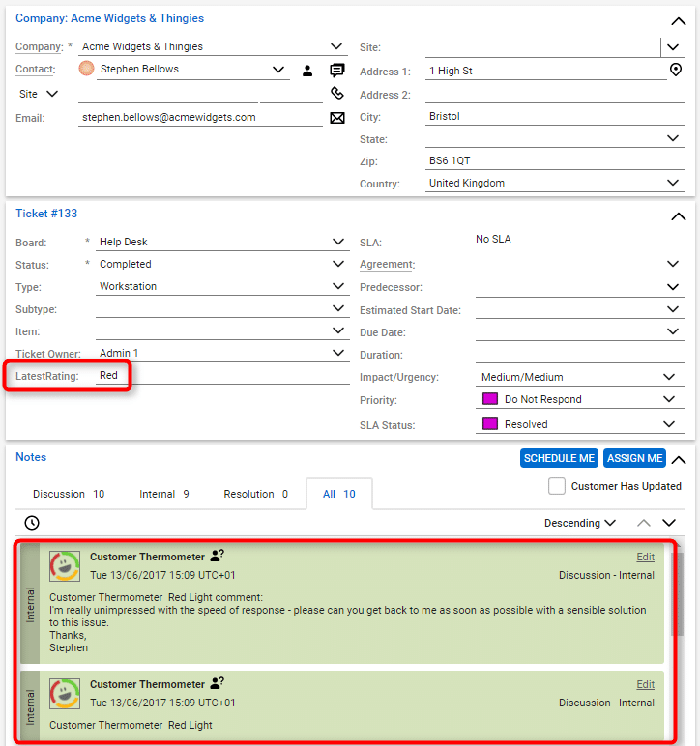Click the magenta SLA Status color swatch
The height and width of the screenshot is (746, 700).
(490, 423)
